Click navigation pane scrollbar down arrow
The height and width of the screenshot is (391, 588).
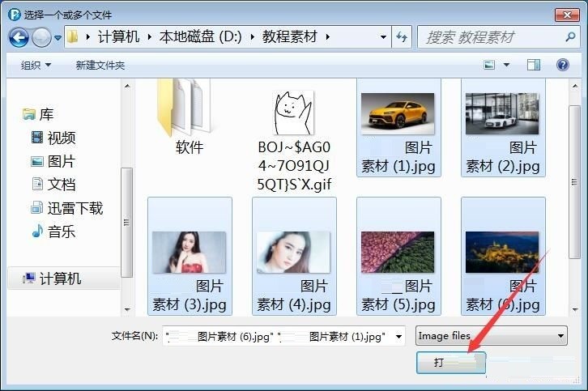127,310
